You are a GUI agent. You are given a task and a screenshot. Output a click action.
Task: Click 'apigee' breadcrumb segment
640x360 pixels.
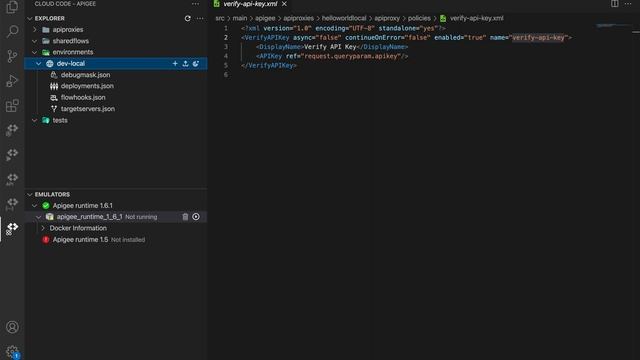pos(265,18)
